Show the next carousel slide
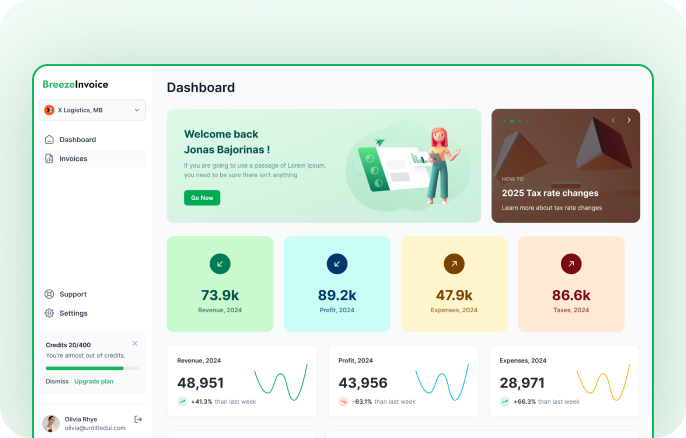686x438 pixels. pyautogui.click(x=629, y=120)
